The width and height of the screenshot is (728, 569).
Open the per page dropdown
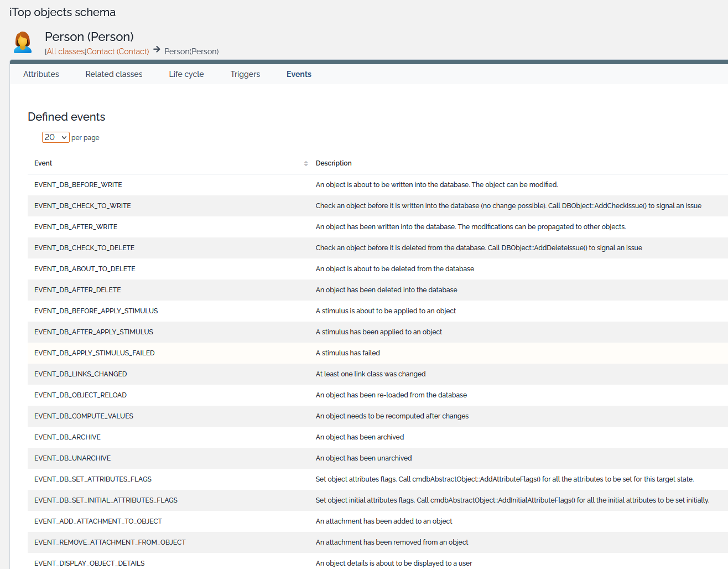pos(55,137)
